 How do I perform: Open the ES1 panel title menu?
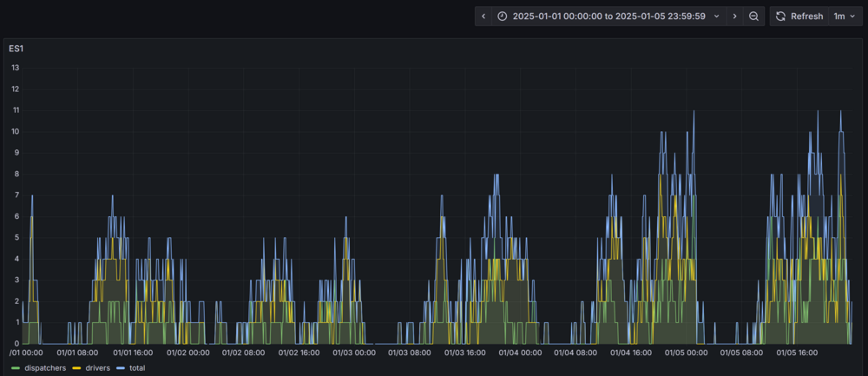16,49
